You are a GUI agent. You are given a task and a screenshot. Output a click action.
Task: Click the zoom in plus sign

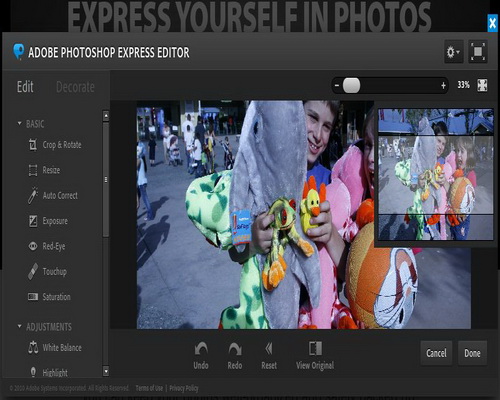[x=443, y=86]
